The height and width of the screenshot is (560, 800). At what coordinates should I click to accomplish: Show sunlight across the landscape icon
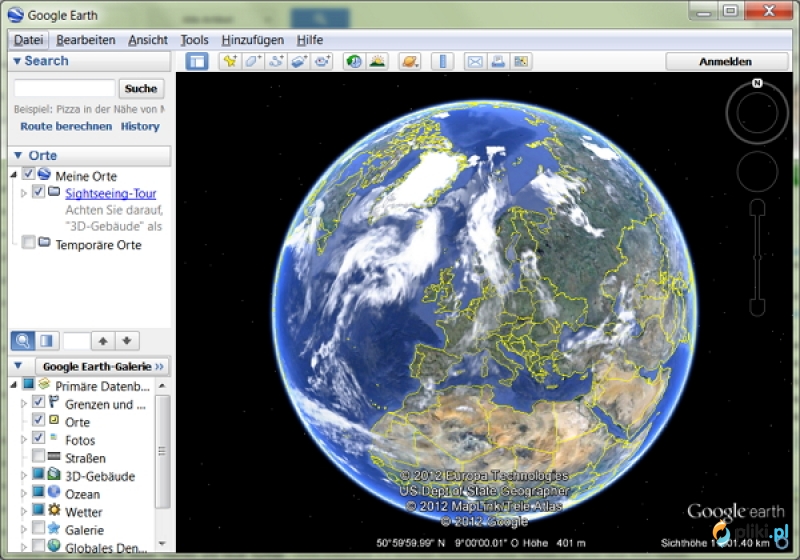pyautogui.click(x=377, y=62)
